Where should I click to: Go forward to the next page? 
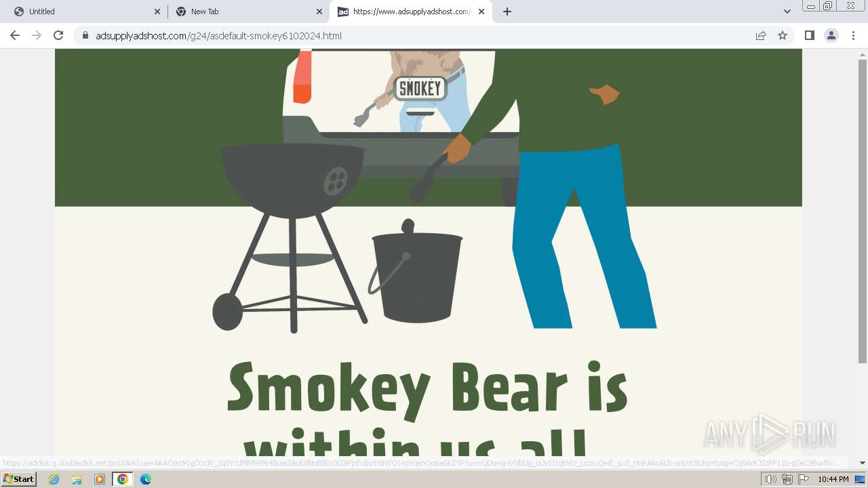click(37, 35)
